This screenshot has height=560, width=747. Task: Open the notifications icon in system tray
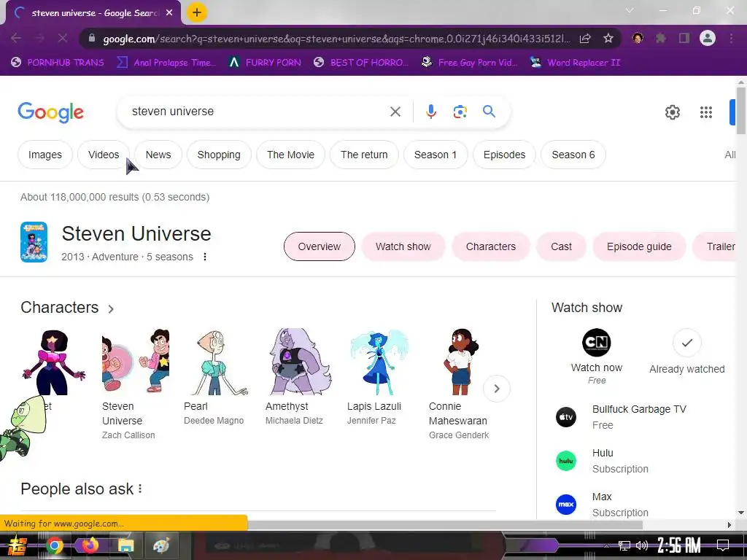click(723, 545)
